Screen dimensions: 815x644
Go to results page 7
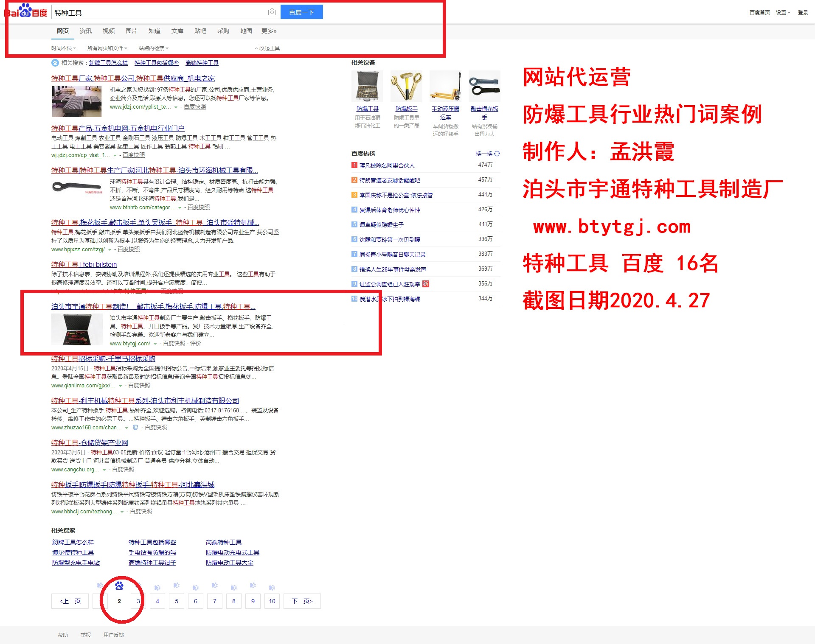coord(215,601)
